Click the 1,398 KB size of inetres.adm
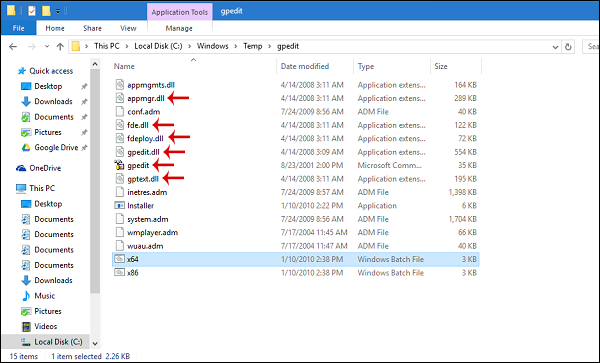The image size is (600, 363). point(463,192)
